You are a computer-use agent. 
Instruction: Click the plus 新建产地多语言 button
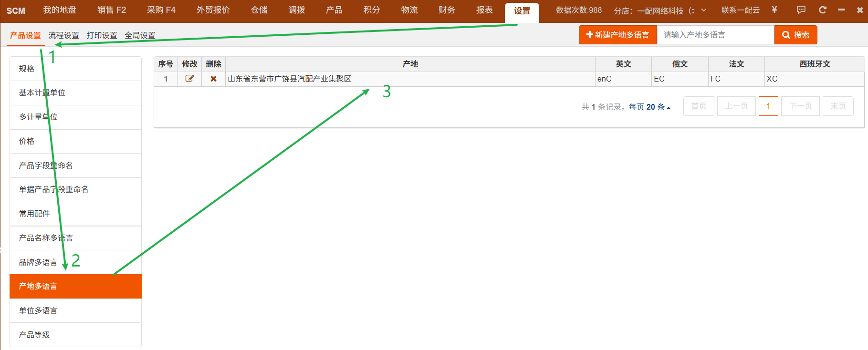(x=618, y=35)
